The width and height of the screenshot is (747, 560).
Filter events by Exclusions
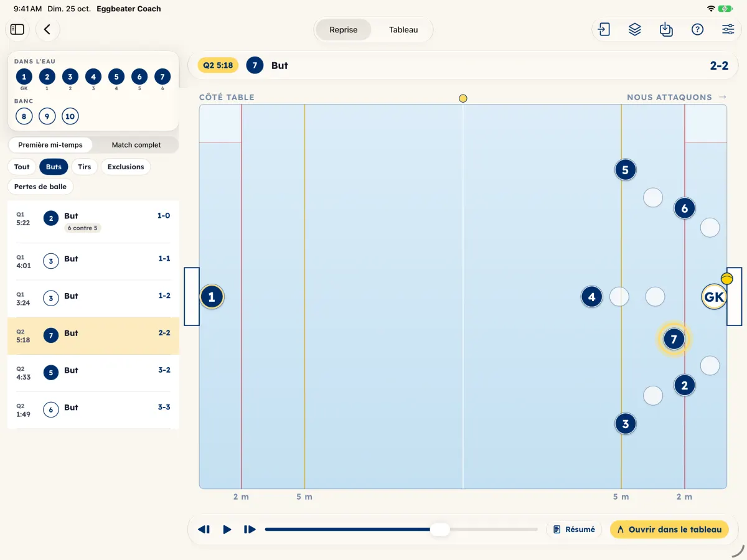(x=126, y=167)
